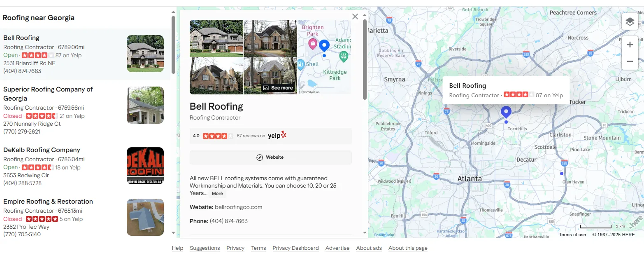Zoom in with the plus button
Viewport: 644px width, 256px height.
[x=630, y=45]
